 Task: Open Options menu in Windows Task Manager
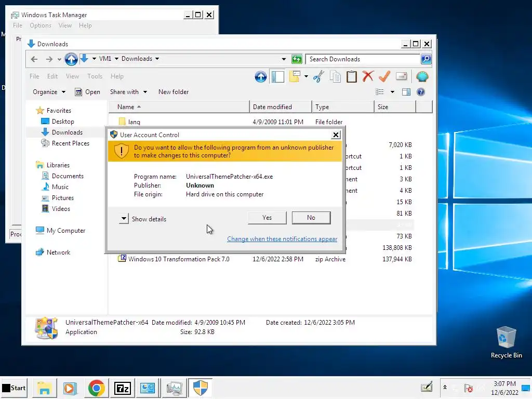point(41,25)
